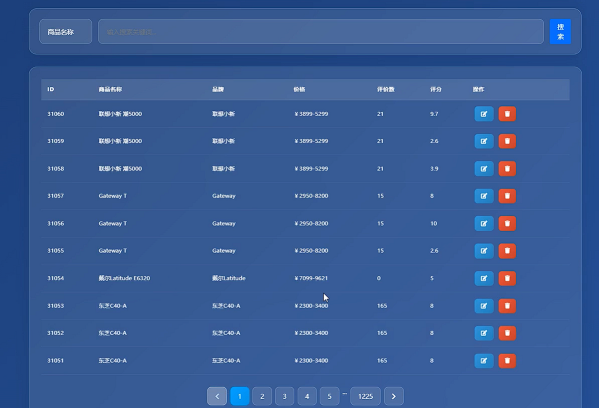The image size is (599, 408).
Task: Jump to pagination page 4
Action: [x=307, y=396]
